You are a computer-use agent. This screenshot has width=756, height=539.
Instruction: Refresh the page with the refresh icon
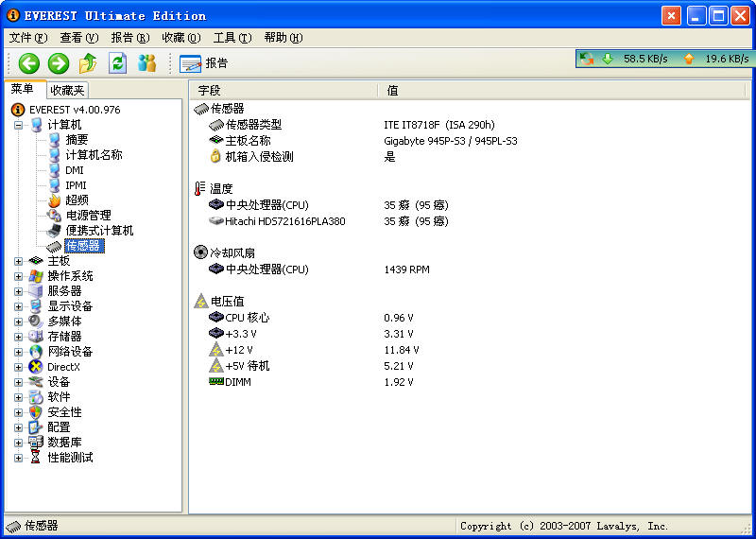coord(117,63)
